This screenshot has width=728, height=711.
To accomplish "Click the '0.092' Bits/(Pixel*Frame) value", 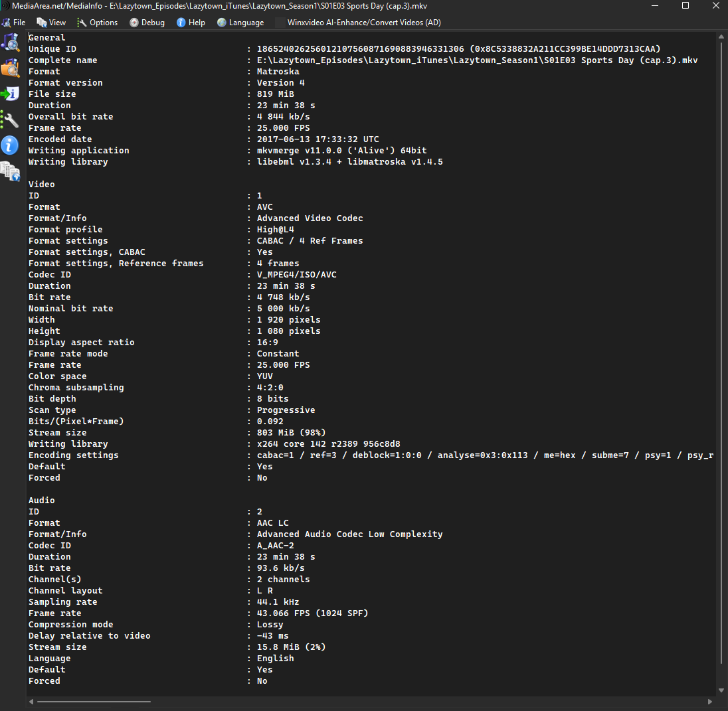I will tap(270, 422).
